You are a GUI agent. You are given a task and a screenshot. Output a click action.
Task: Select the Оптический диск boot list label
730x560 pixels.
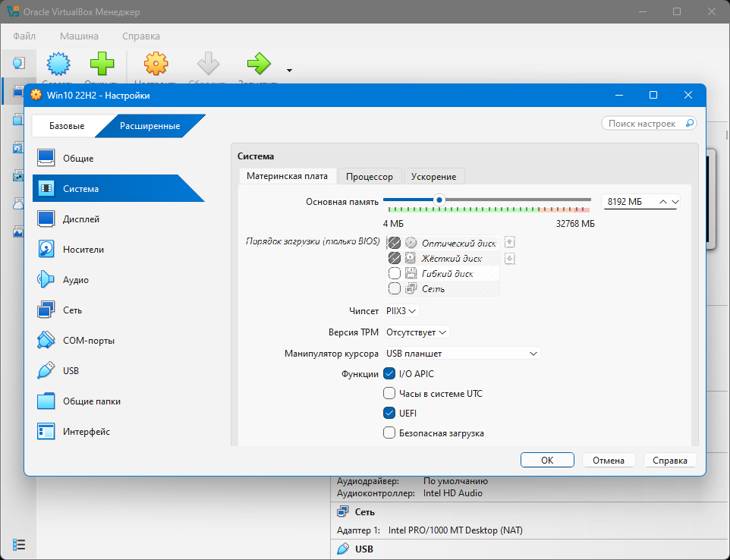point(458,243)
